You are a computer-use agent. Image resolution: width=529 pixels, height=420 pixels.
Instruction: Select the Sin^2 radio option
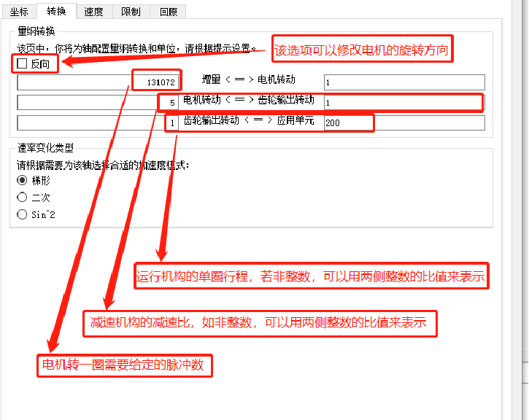click(22, 215)
